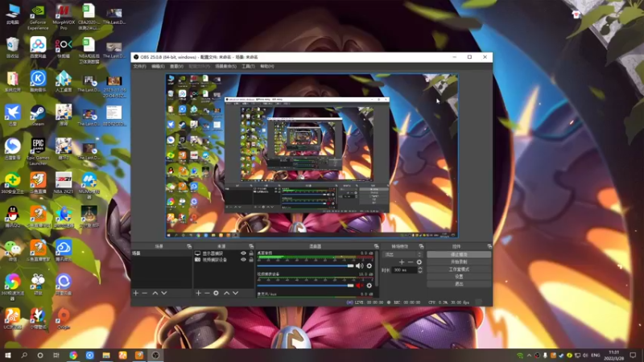The image size is (644, 362).
Task: Select the scene entry in Scenes list
Action: pyautogui.click(x=162, y=253)
